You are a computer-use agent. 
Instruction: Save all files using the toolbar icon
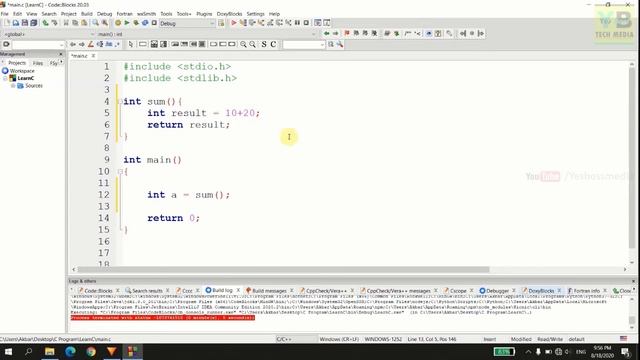click(x=33, y=23)
